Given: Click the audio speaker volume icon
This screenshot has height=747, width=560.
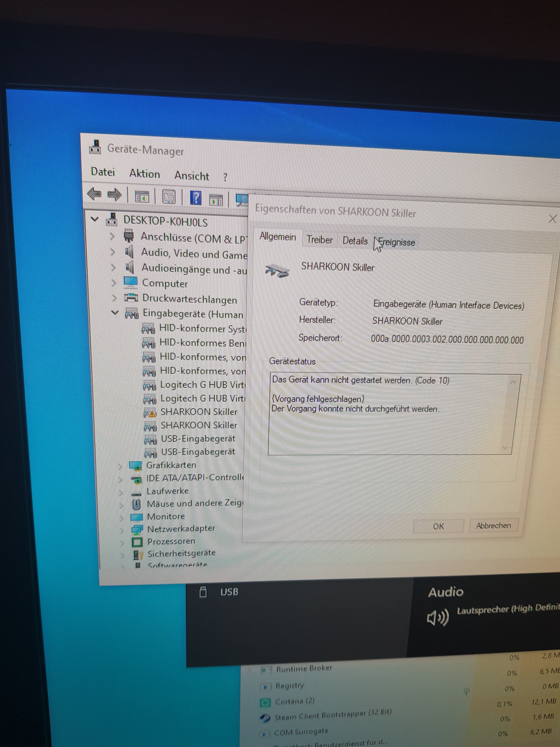Looking at the screenshot, I should point(437,617).
